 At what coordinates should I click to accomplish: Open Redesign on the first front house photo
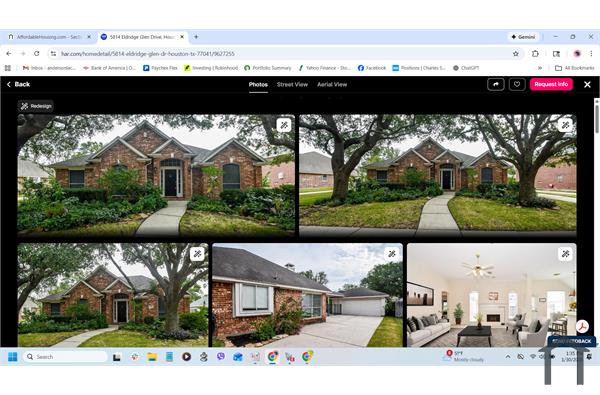point(284,125)
